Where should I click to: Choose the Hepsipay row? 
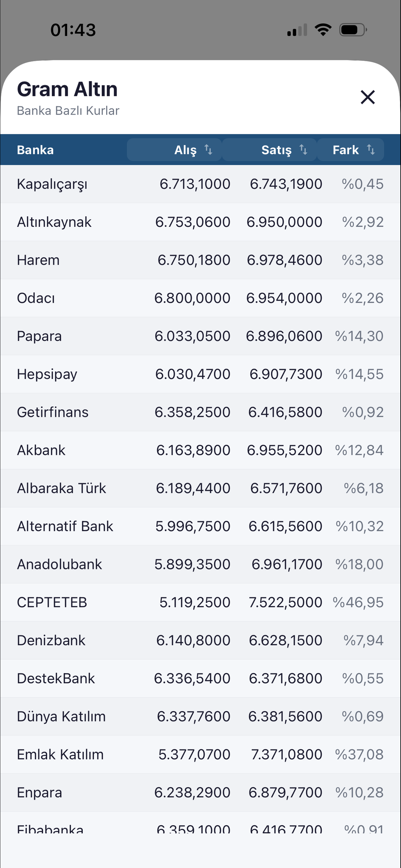coord(200,374)
